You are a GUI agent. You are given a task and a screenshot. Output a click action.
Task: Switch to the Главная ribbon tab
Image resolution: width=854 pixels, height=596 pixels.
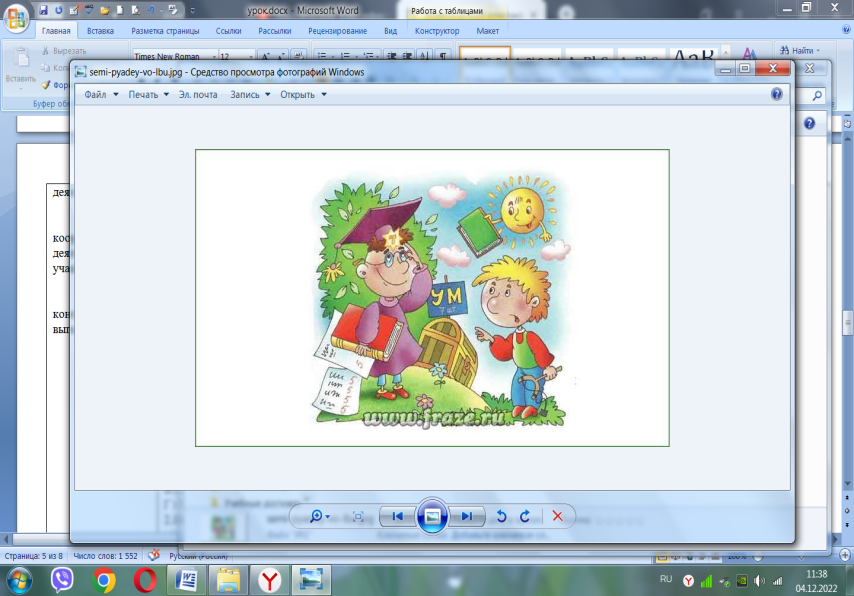coord(56,31)
